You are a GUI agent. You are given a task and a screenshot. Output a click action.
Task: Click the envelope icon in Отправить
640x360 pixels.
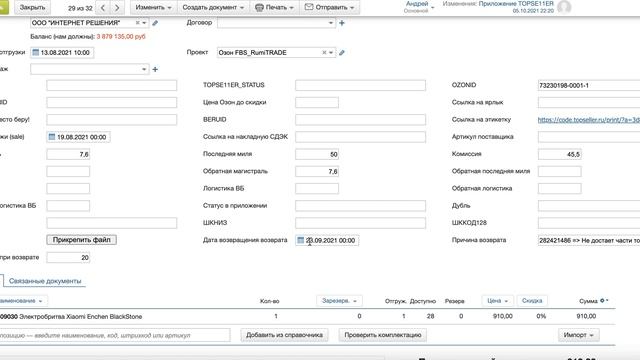309,7
